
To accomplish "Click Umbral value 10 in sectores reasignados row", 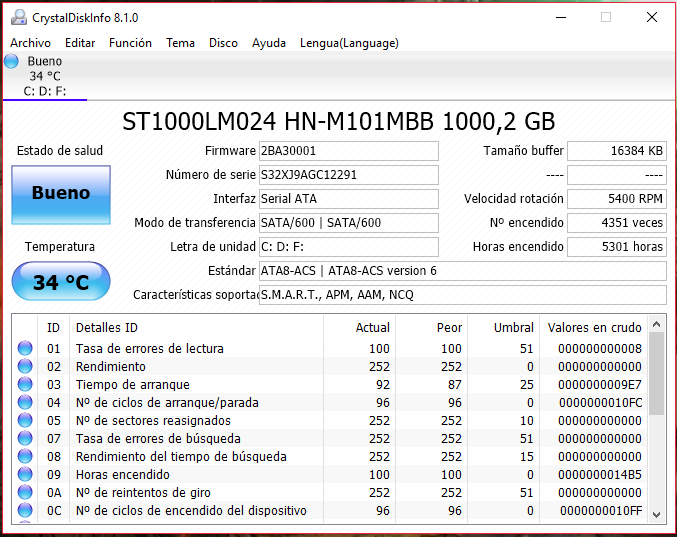I will coord(527,420).
